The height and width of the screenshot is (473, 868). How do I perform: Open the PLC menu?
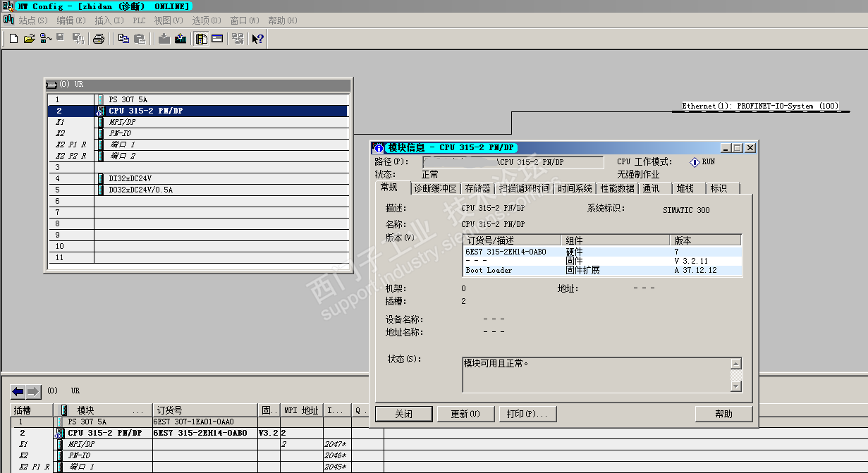(139, 20)
